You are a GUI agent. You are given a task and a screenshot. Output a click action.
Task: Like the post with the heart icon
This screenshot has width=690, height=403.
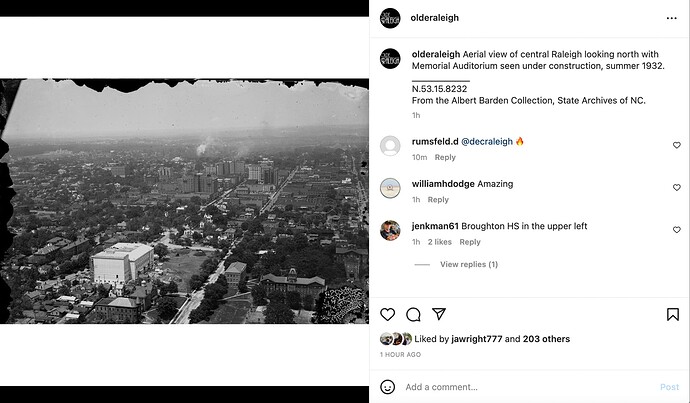[387, 314]
